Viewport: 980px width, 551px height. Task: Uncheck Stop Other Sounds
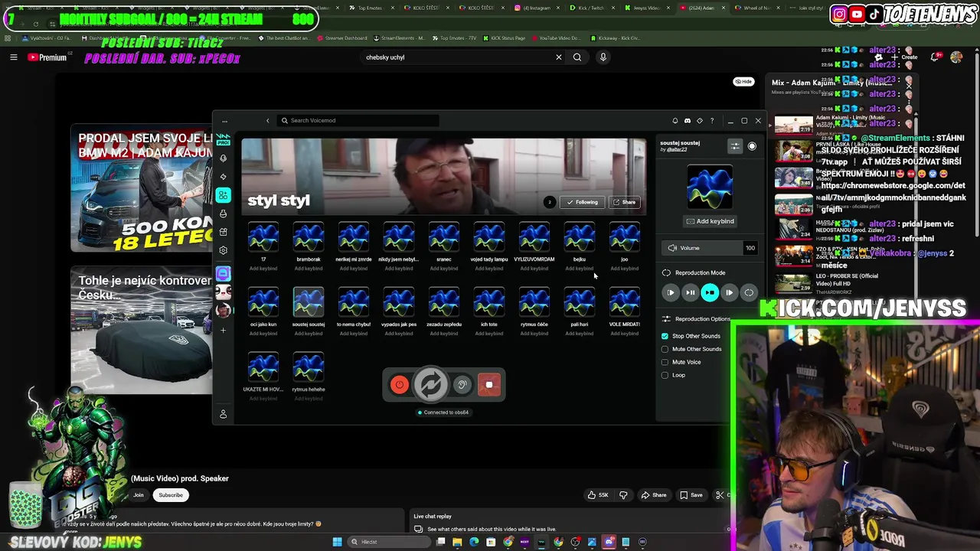point(665,336)
